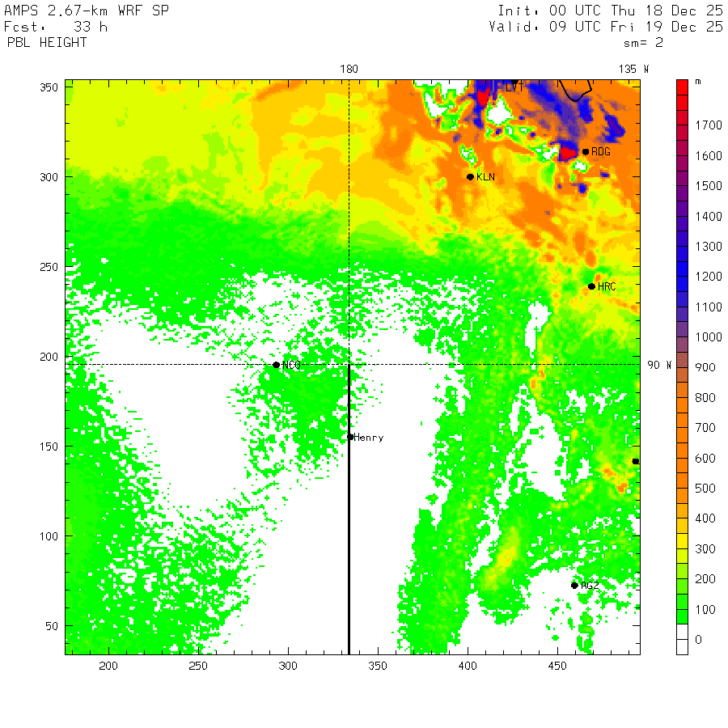This screenshot has width=728, height=728.
Task: Click the KLN station marker dot
Action: [470, 177]
